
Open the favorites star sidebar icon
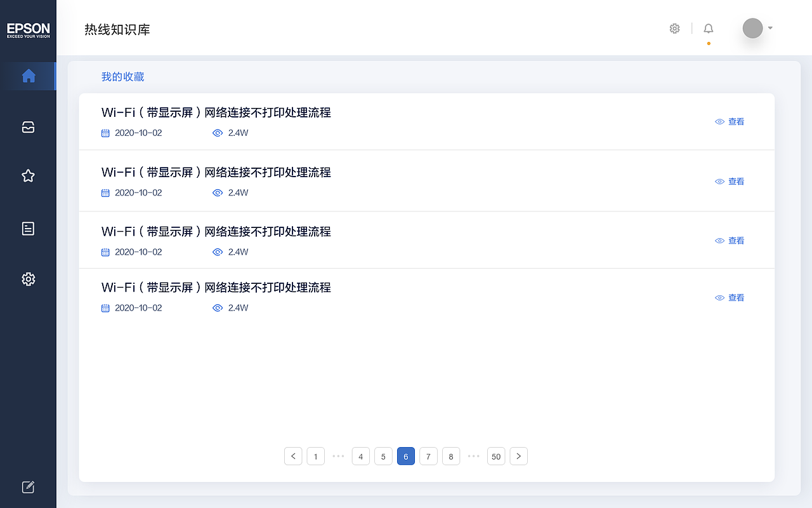pos(29,176)
